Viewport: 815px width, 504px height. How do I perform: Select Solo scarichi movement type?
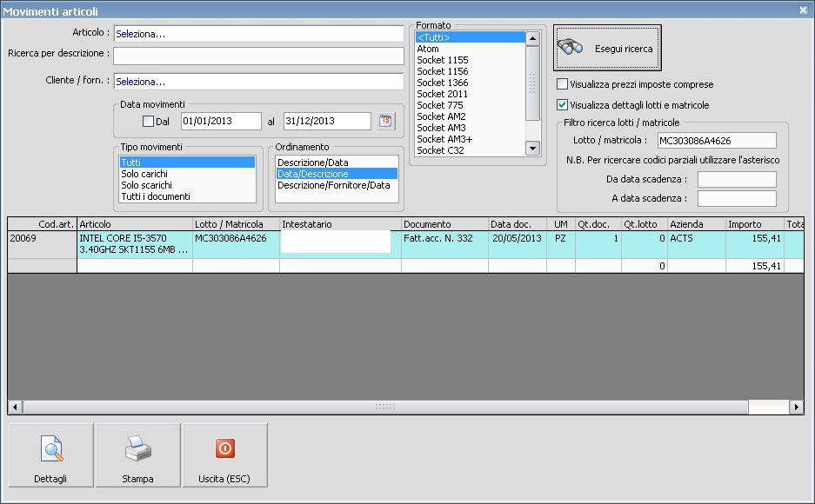click(187, 185)
